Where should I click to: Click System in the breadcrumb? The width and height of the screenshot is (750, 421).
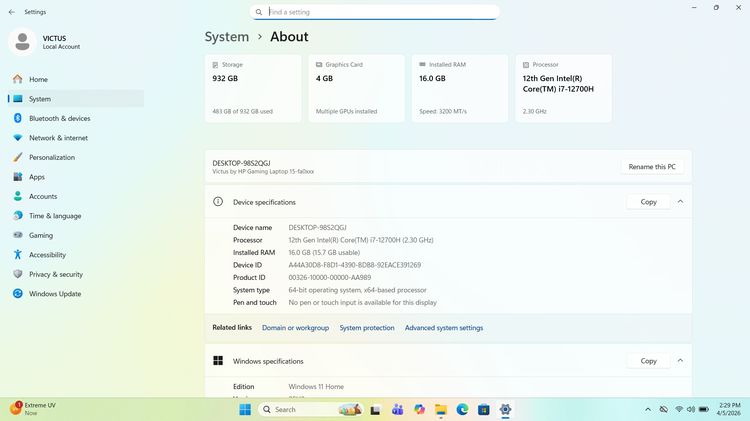click(227, 37)
